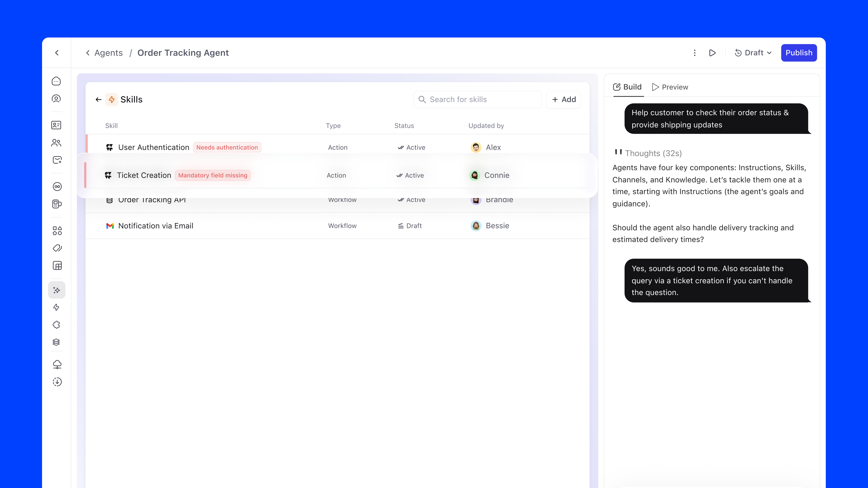
Task: Open the table layout icon in sidebar
Action: point(57,266)
